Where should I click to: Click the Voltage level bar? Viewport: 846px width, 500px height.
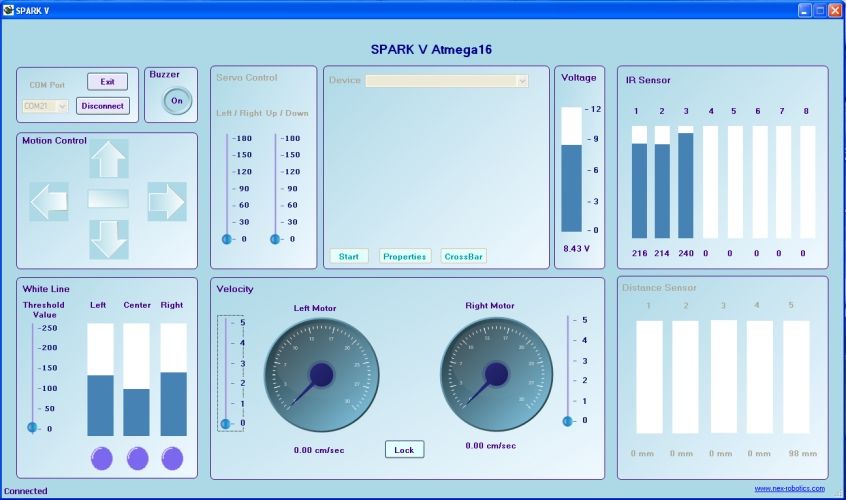[x=571, y=169]
